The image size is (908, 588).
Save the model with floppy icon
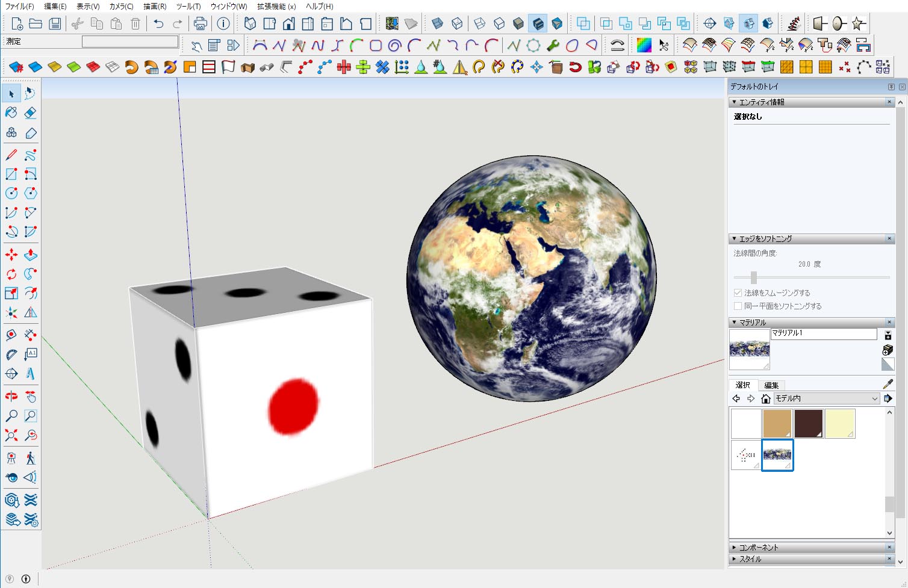(x=55, y=23)
